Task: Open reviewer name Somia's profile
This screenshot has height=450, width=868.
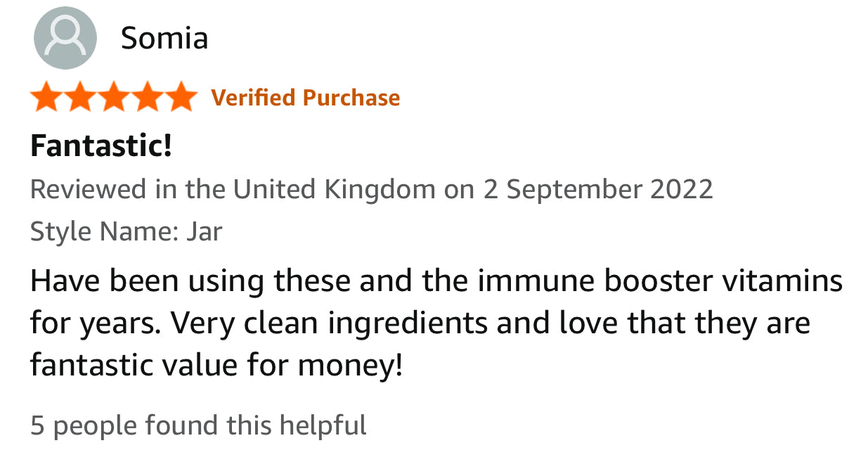Action: pyautogui.click(x=164, y=38)
